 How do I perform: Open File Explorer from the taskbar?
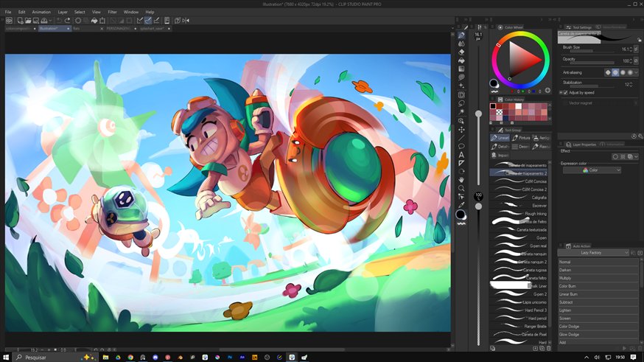[105, 358]
